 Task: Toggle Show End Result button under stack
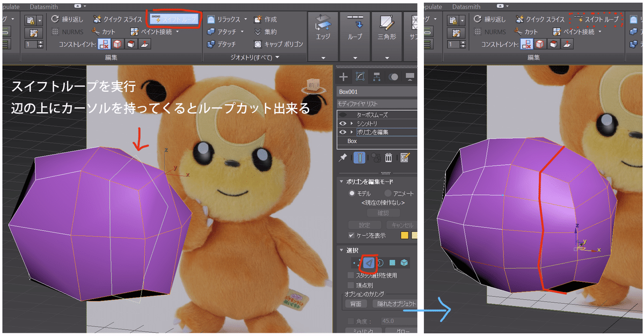pos(360,157)
